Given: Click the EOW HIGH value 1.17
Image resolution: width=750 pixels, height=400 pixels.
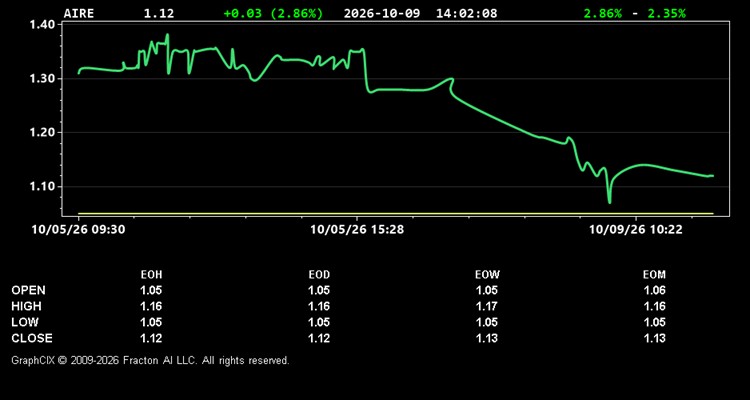Looking at the screenshot, I should pos(487,306).
